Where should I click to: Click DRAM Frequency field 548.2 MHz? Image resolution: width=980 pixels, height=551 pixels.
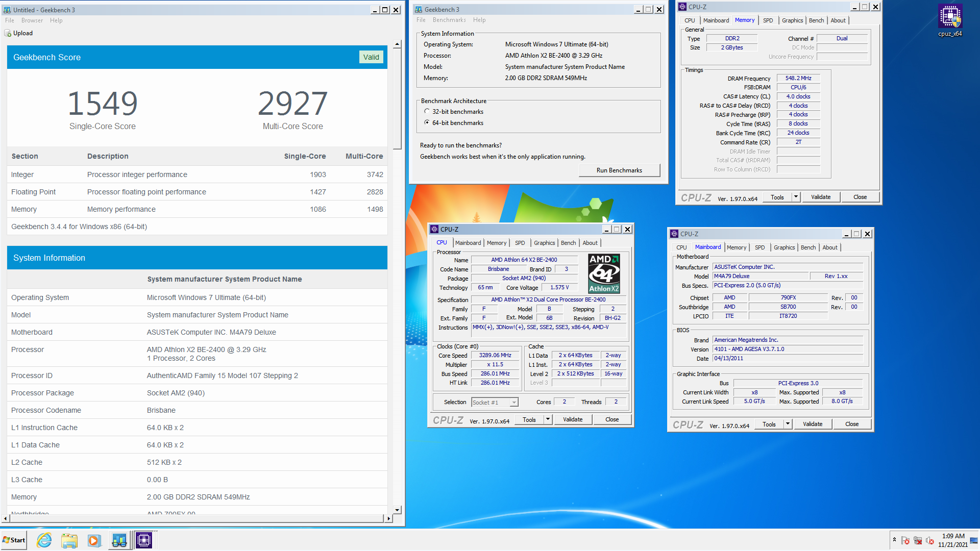click(x=798, y=78)
